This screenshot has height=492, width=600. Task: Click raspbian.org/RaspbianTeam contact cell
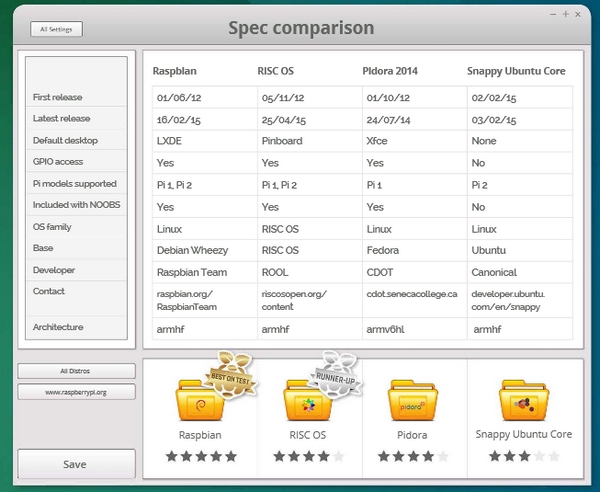tap(205, 301)
